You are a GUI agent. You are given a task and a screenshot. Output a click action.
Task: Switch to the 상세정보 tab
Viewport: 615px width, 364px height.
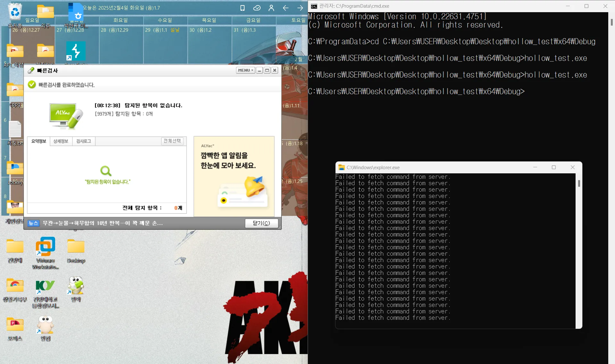point(61,141)
